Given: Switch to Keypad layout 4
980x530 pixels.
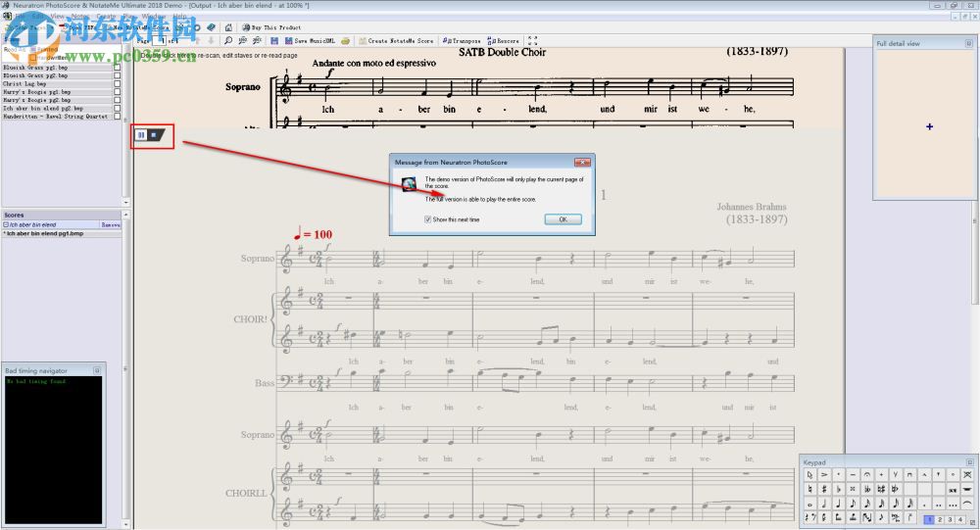Looking at the screenshot, I should click(960, 519).
